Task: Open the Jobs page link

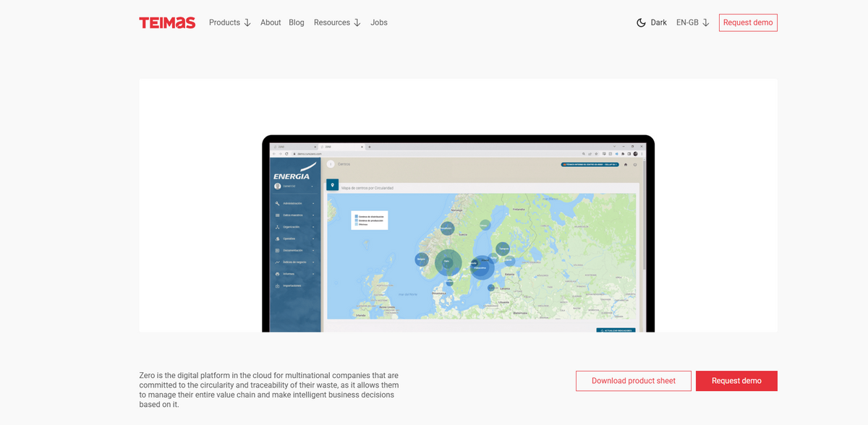Action: (x=379, y=22)
